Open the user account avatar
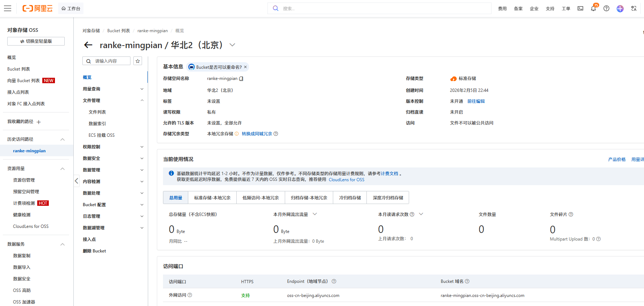 tap(620, 8)
